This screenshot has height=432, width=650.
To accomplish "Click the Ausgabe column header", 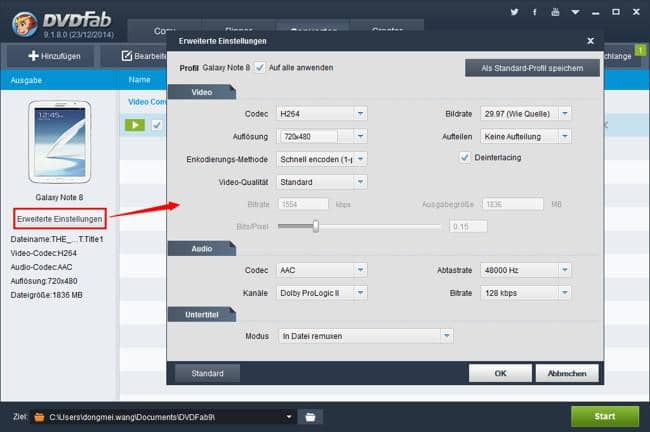I will (26, 80).
